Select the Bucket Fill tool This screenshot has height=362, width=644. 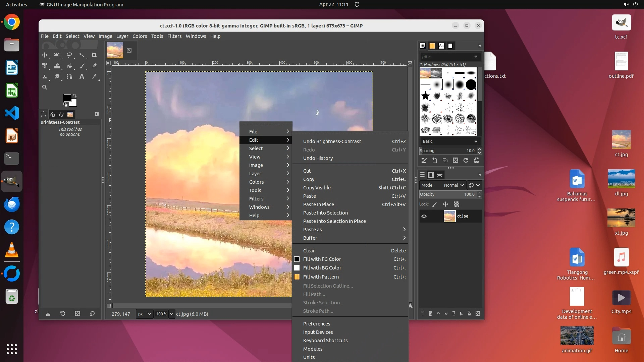point(69,66)
